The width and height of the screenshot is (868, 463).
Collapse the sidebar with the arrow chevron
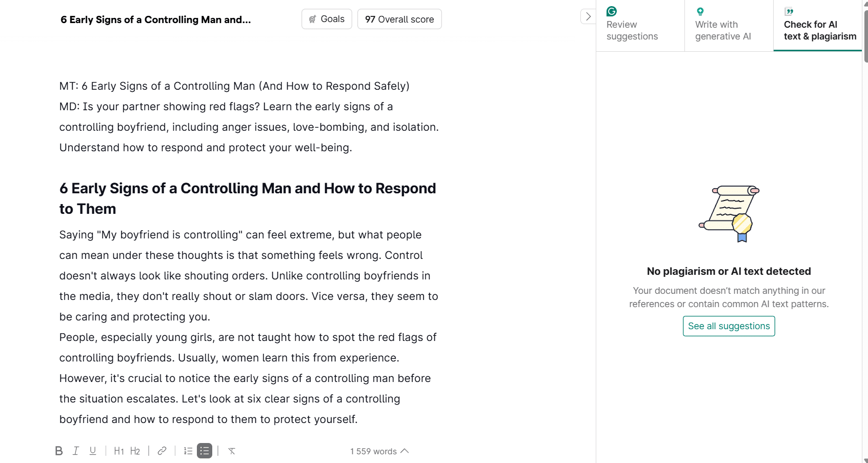(588, 16)
